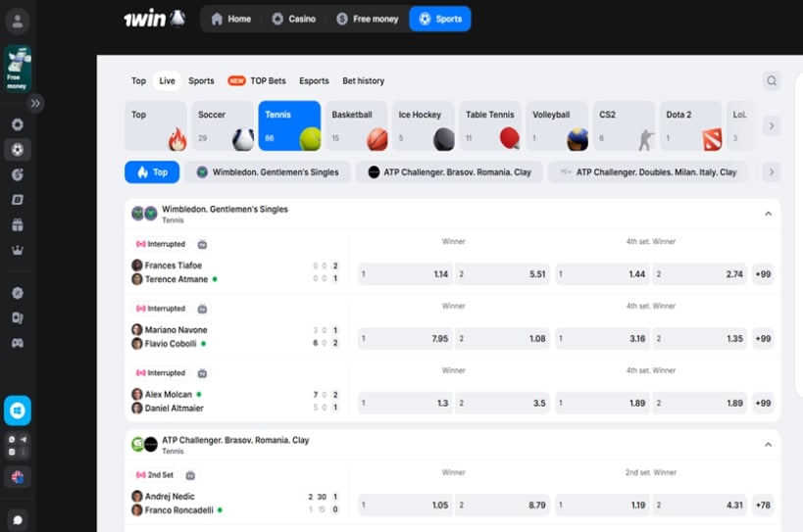Bet on Tiafoe winner at 1.14

405,274
